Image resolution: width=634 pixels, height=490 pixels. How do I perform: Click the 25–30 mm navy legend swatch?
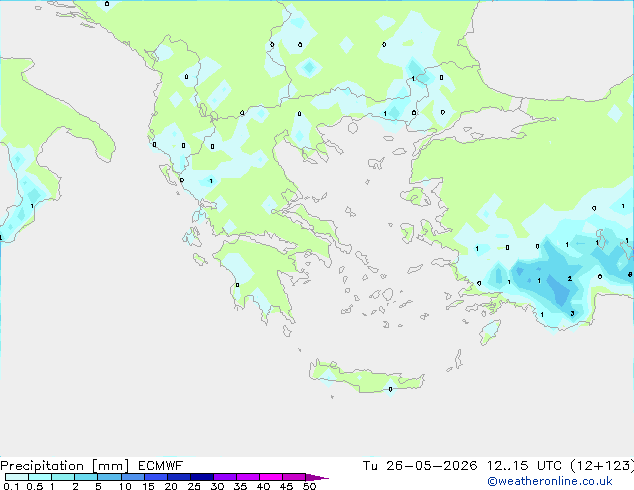[202, 477]
